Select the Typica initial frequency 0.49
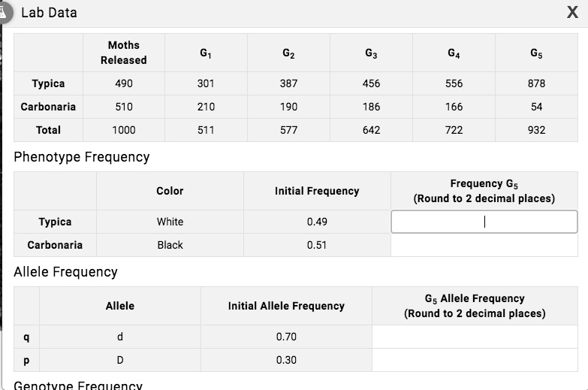Image resolution: width=588 pixels, height=390 pixels. coord(317,222)
